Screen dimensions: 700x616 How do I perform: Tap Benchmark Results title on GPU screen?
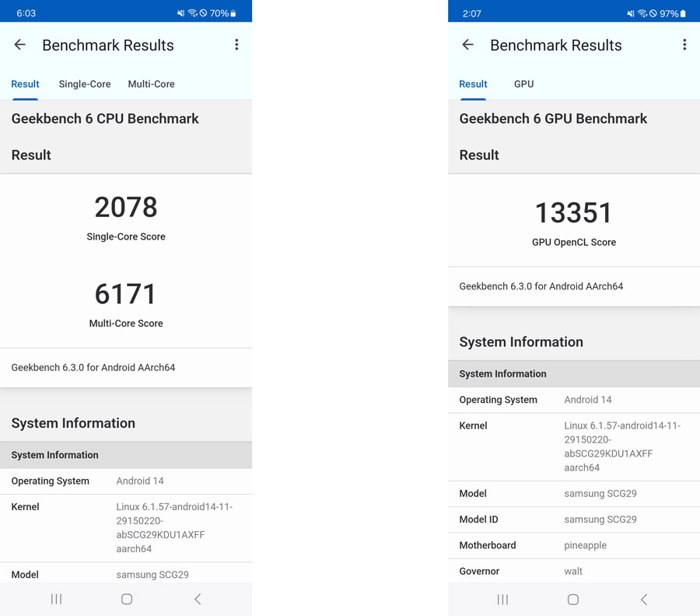point(556,45)
